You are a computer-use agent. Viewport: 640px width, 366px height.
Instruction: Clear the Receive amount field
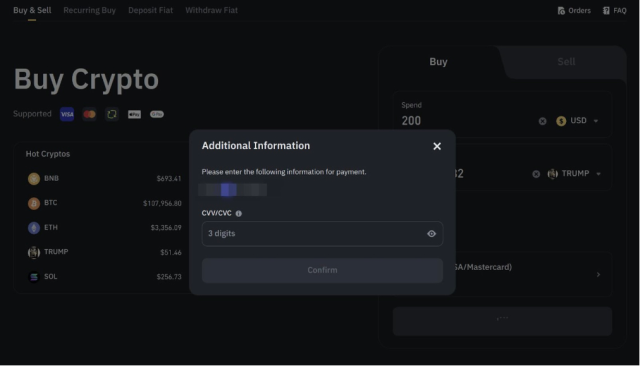[x=536, y=174]
